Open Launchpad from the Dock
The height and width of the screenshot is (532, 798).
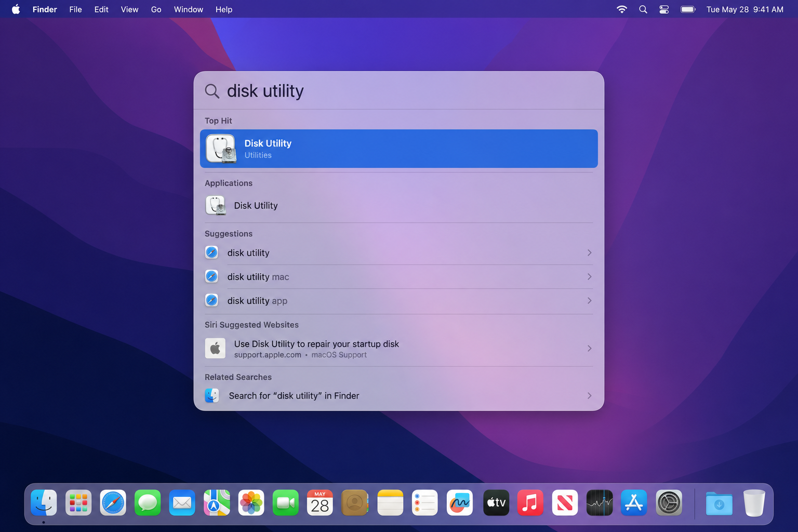pos(78,503)
